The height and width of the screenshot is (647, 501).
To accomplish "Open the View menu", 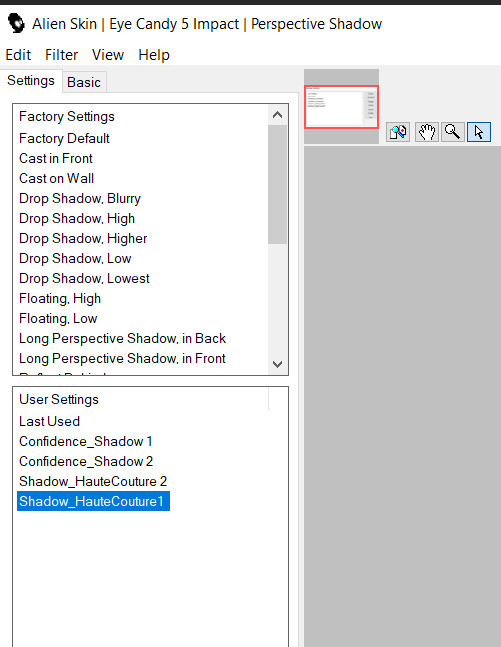I will point(108,55).
